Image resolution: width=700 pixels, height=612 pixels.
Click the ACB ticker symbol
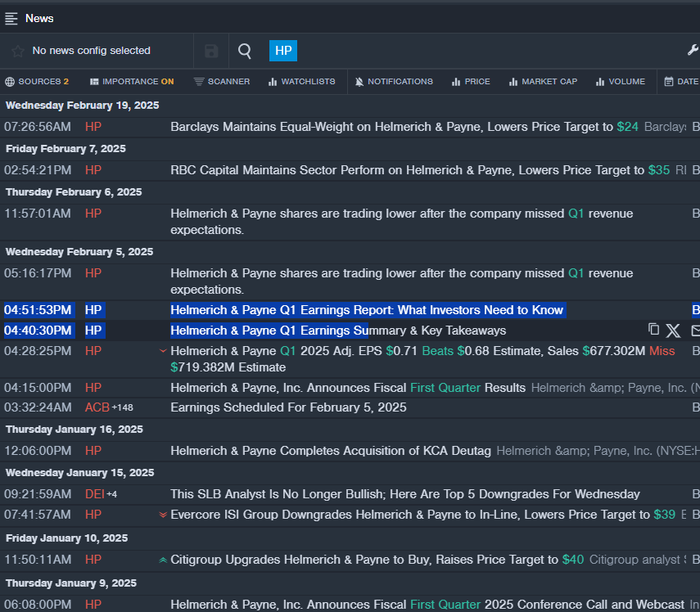pos(97,407)
